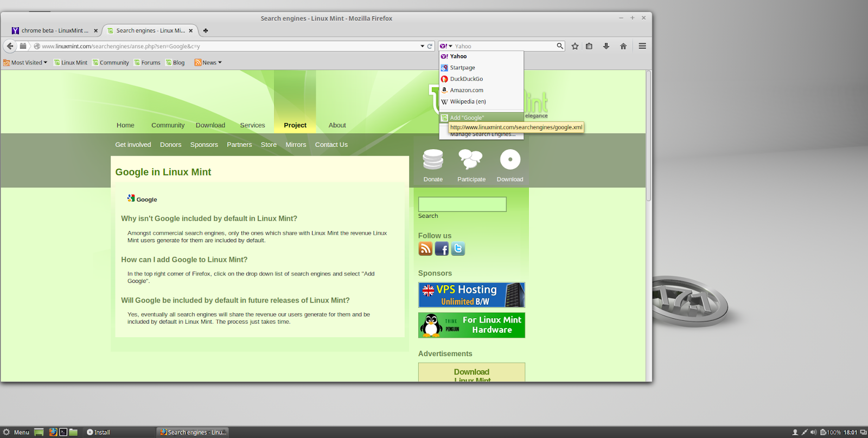Viewport: 868px width, 438px height.
Task: Expand the Most Visited bookmarks folder
Action: [x=25, y=62]
